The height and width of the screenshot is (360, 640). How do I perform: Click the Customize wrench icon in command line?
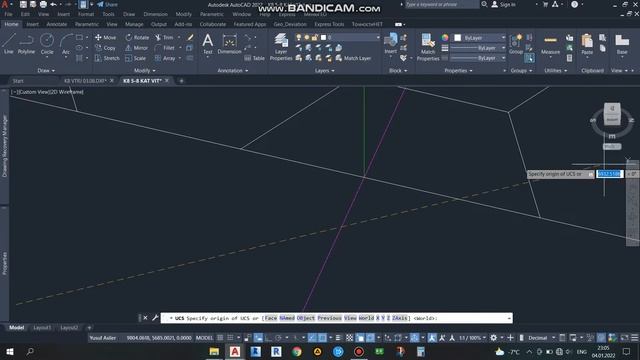pyautogui.click(x=155, y=318)
